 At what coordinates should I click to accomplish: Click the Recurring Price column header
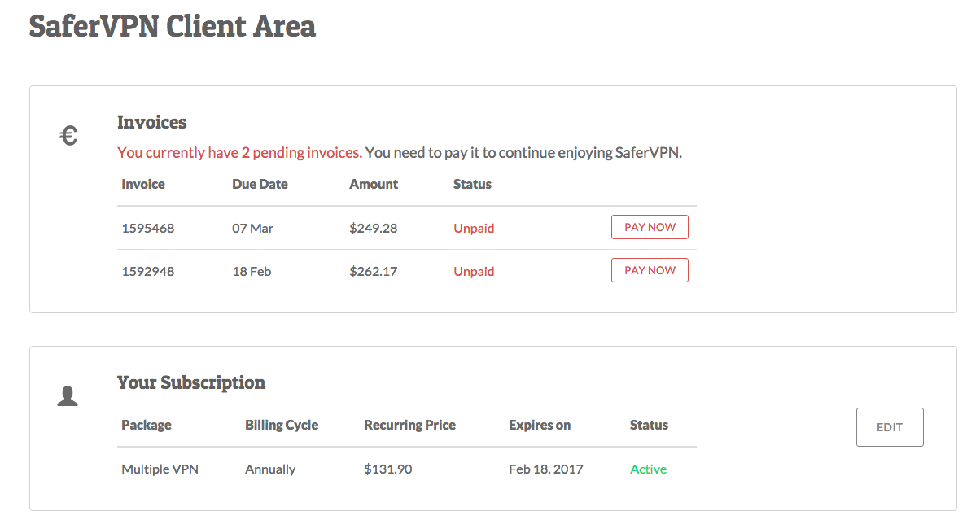pyautogui.click(x=410, y=425)
